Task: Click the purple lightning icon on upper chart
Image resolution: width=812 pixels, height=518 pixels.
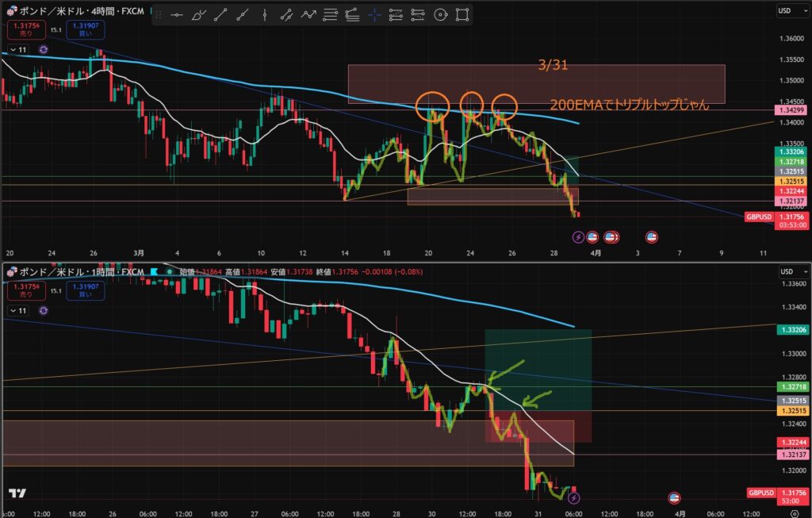Action: click(x=578, y=236)
